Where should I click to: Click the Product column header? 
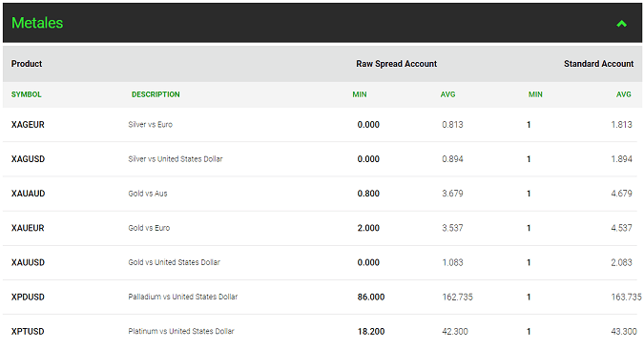pyautogui.click(x=27, y=64)
